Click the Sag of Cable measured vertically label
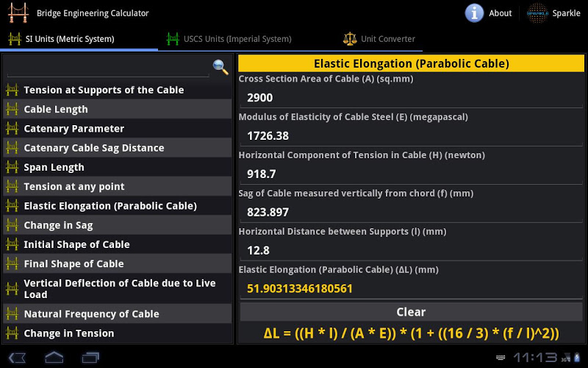 [x=356, y=194]
